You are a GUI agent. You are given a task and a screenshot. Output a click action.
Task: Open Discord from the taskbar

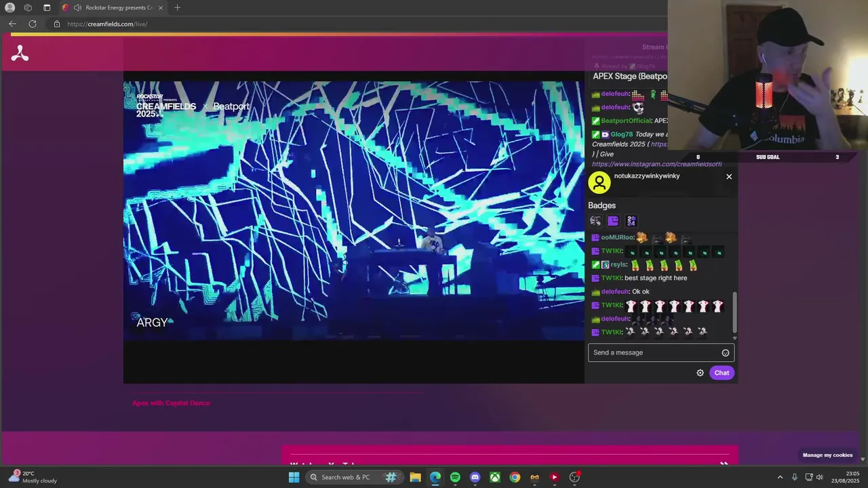tap(475, 477)
